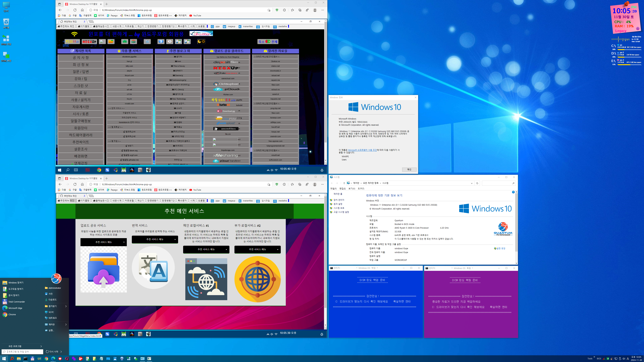Open the 메인 로컬서비스 #1 dropdown menu
This screenshot has width=644, height=362.
(206, 249)
